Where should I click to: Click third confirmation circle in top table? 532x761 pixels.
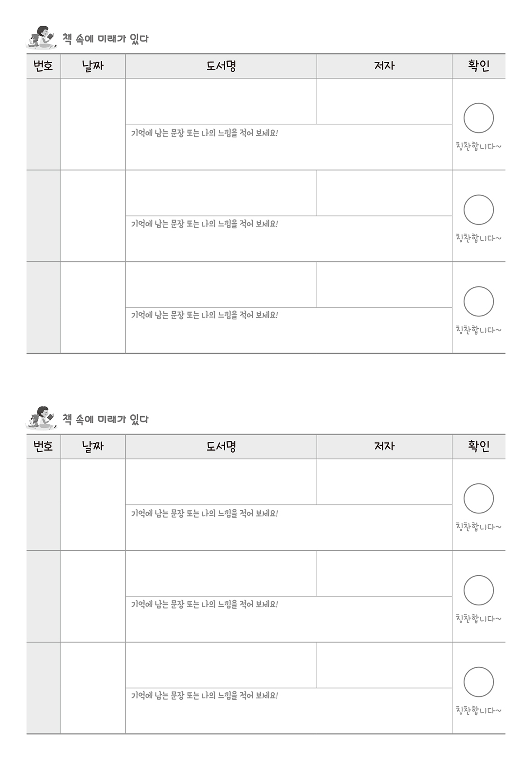[478, 301]
